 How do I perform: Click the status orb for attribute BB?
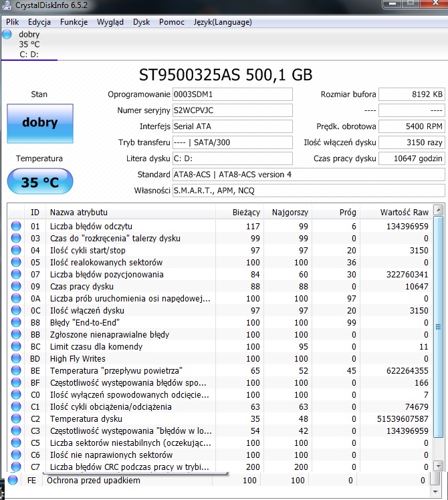16,334
